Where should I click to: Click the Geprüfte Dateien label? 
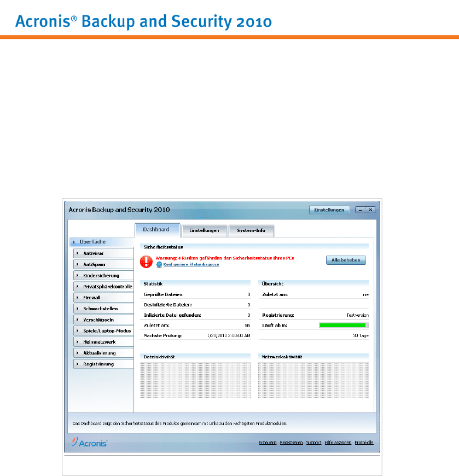[164, 294]
